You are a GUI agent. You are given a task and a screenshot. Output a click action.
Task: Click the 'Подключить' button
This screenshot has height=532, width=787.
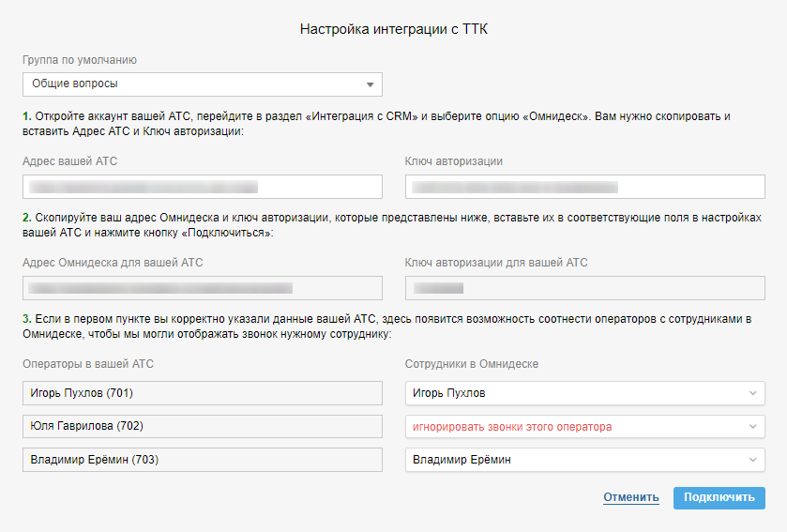pyautogui.click(x=719, y=498)
